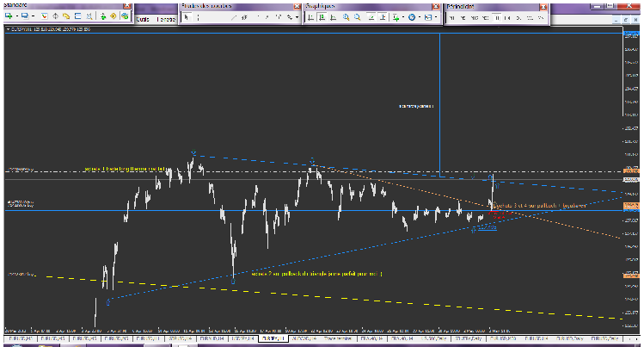Click the New Order green plus icon
This screenshot has height=347, width=644.
tap(102, 16)
